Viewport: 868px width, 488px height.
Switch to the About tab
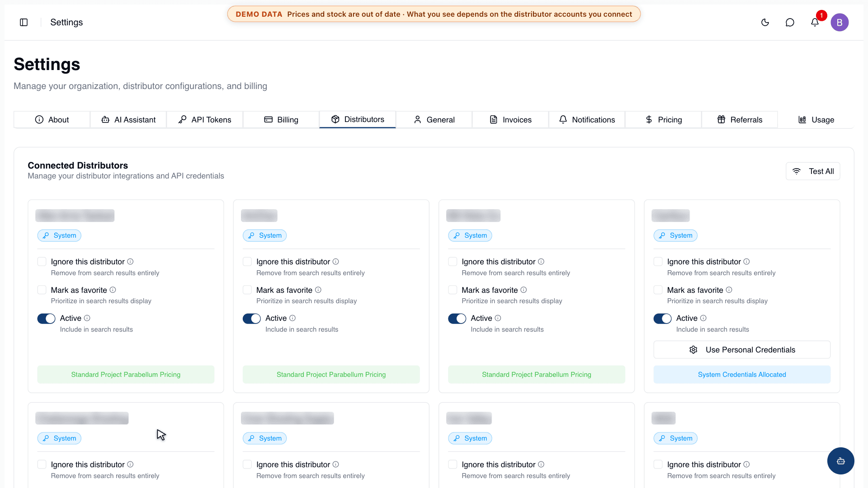point(52,120)
